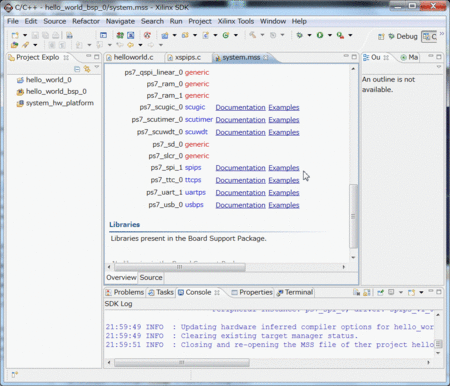Toggle Link with Editor in Project Explorer
Image resolution: width=450 pixels, height=386 pixels.
[87, 69]
